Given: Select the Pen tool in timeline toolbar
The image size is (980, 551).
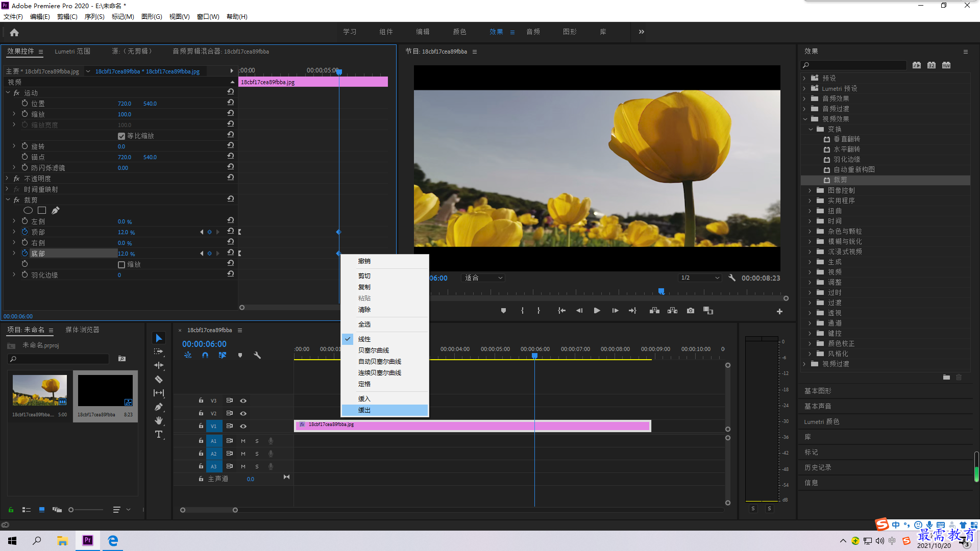Looking at the screenshot, I should coord(159,407).
